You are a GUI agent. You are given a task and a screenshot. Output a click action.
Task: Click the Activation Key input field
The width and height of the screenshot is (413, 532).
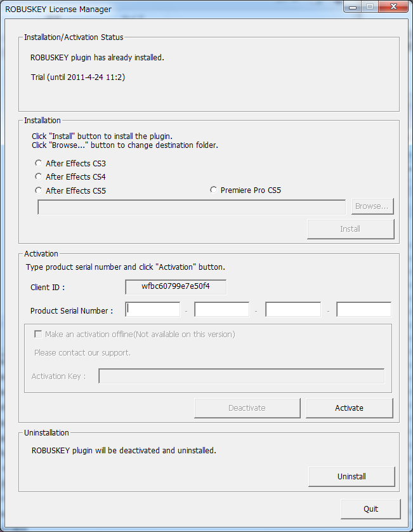242,376
